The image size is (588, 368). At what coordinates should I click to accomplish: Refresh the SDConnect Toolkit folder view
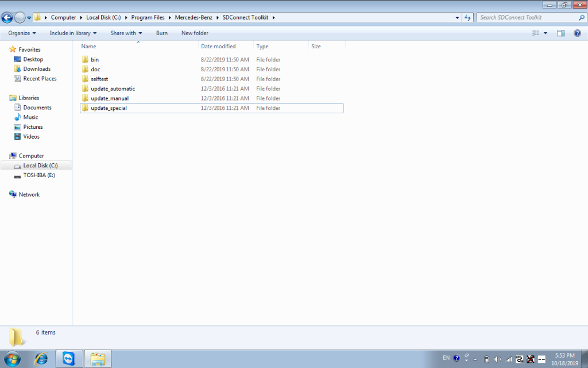tap(467, 18)
